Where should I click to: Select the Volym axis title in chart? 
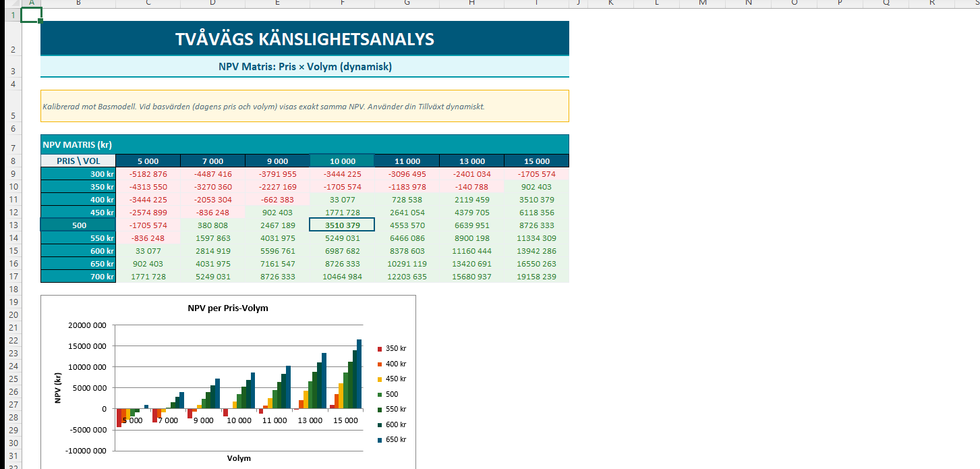coord(239,458)
